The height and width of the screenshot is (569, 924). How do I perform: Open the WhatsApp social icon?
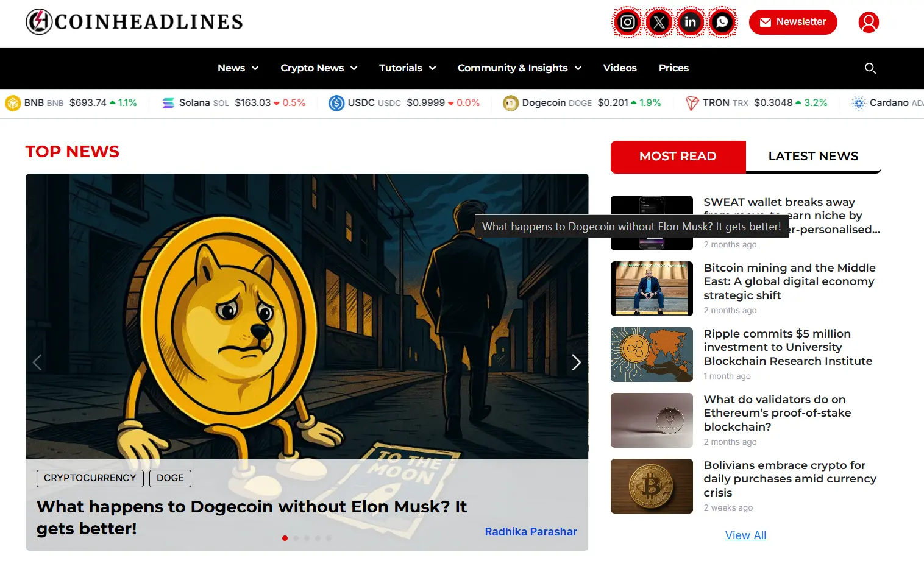(x=722, y=23)
